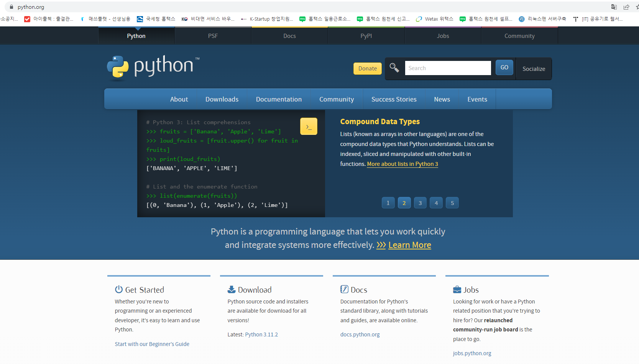The width and height of the screenshot is (639, 364).
Task: Select slide 3 in the carousel
Action: (x=420, y=203)
